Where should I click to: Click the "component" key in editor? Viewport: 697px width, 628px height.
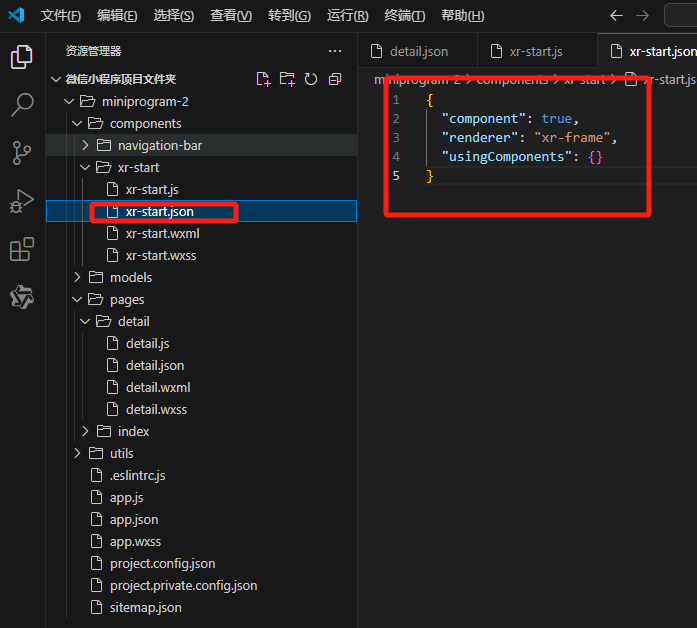(x=484, y=119)
